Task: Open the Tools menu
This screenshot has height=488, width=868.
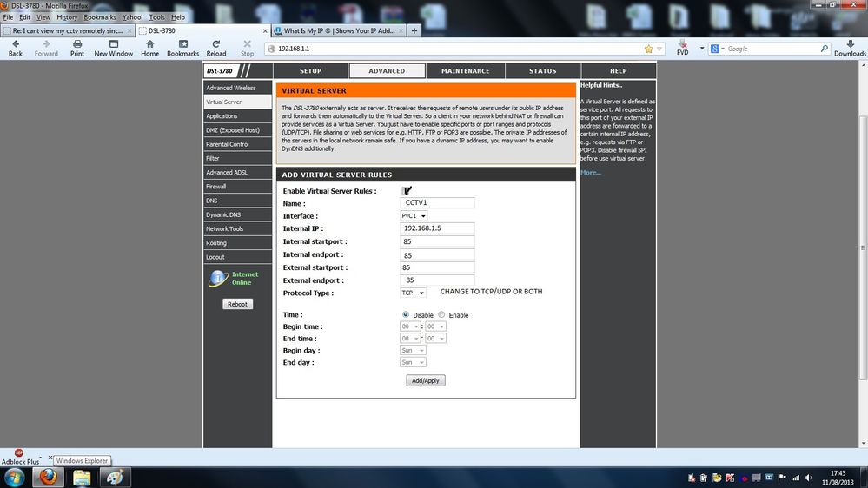Action: coord(156,17)
